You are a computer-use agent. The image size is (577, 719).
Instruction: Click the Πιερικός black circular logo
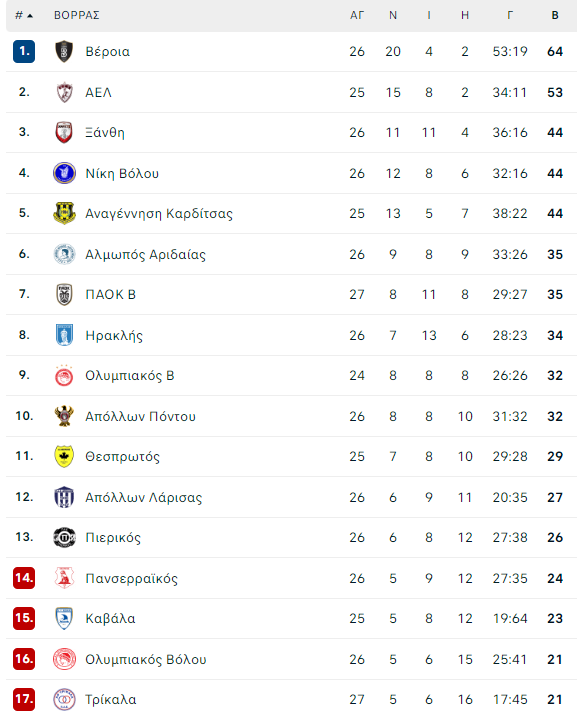point(64,537)
